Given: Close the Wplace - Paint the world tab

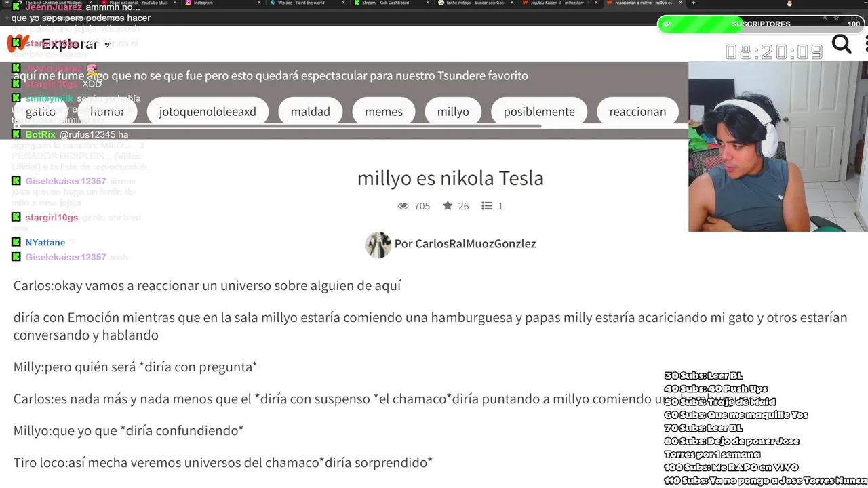Looking at the screenshot, I should click(x=344, y=3).
